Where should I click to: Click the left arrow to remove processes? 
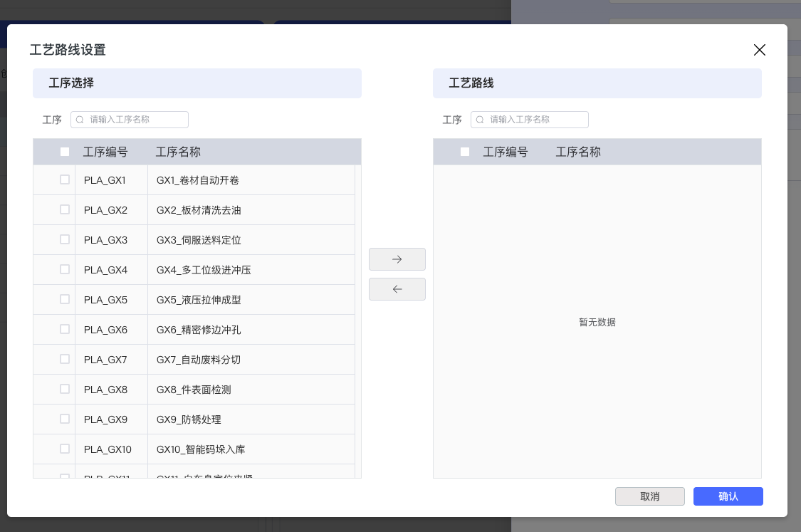(397, 289)
